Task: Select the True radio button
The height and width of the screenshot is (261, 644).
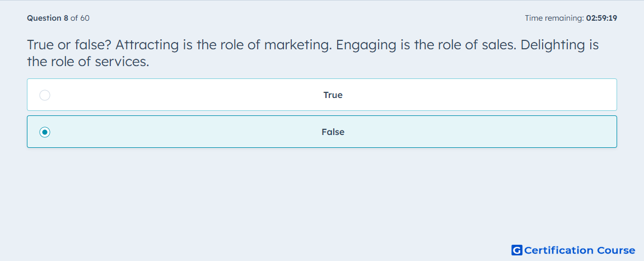Action: point(45,95)
